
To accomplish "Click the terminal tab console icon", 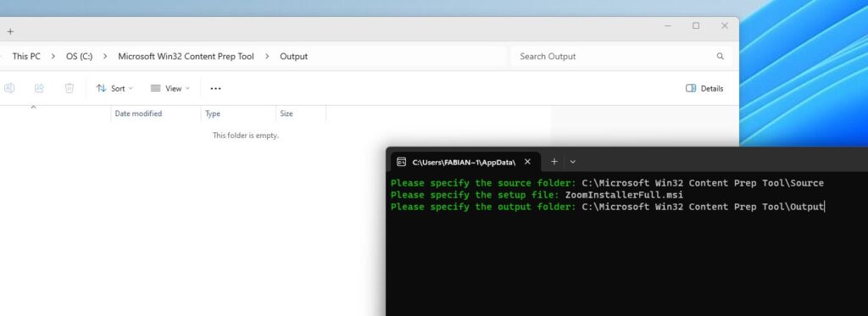I will [401, 162].
